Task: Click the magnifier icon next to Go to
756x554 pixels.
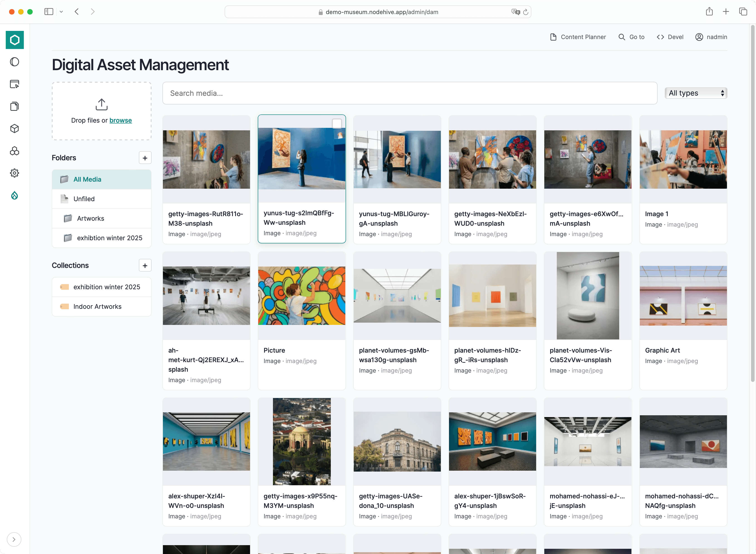Action: tap(622, 37)
